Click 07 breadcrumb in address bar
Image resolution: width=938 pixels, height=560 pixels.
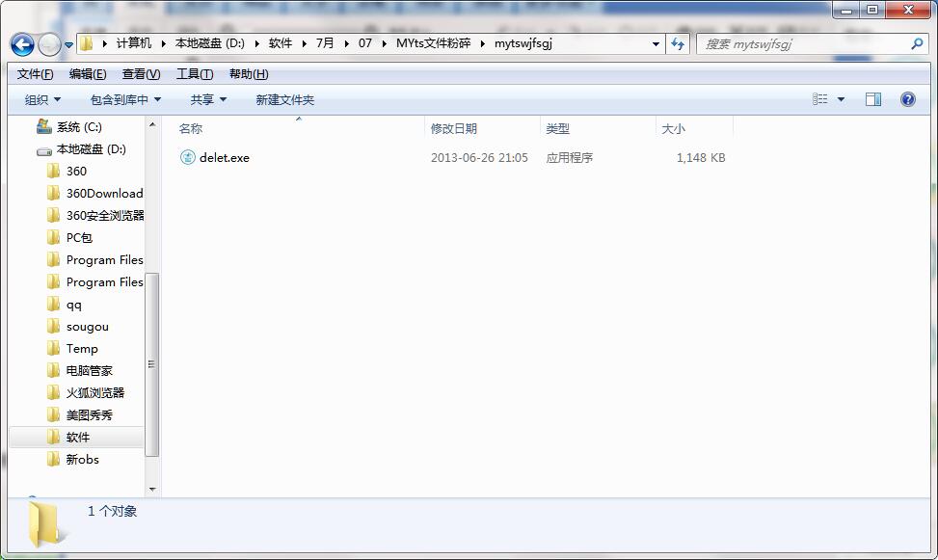[365, 43]
